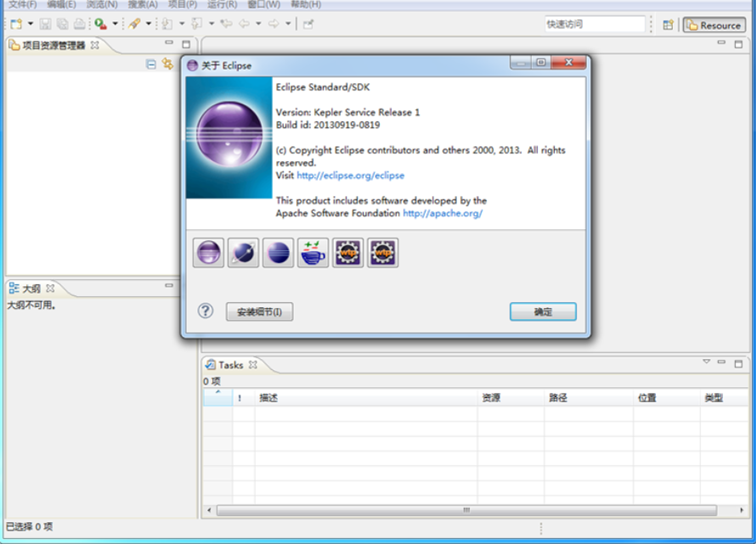This screenshot has height=544, width=756.
Task: Minimize the project explorer view
Action: [x=169, y=43]
